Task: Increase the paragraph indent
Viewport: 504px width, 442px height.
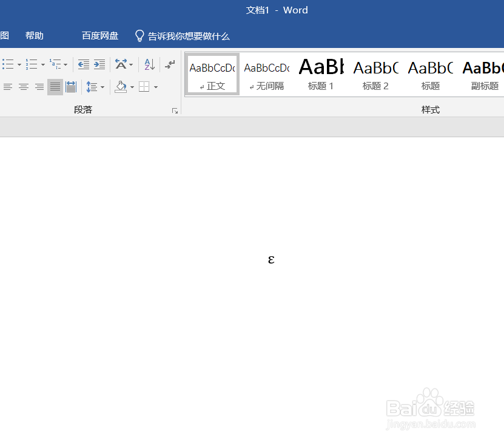Action: pos(99,64)
